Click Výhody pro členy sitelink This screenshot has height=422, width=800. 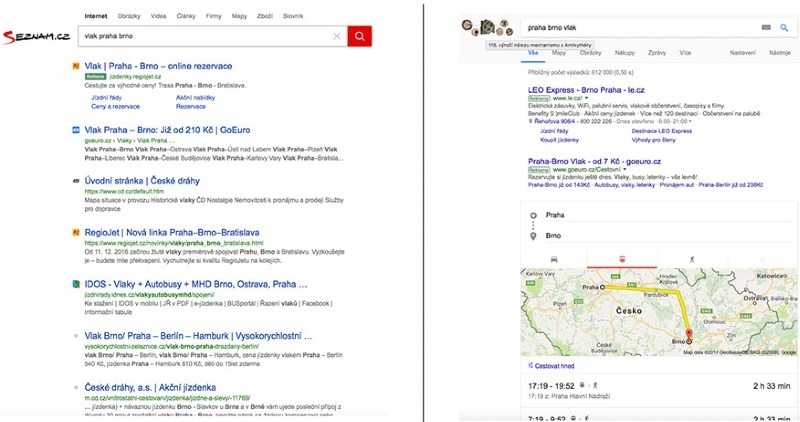pos(654,140)
